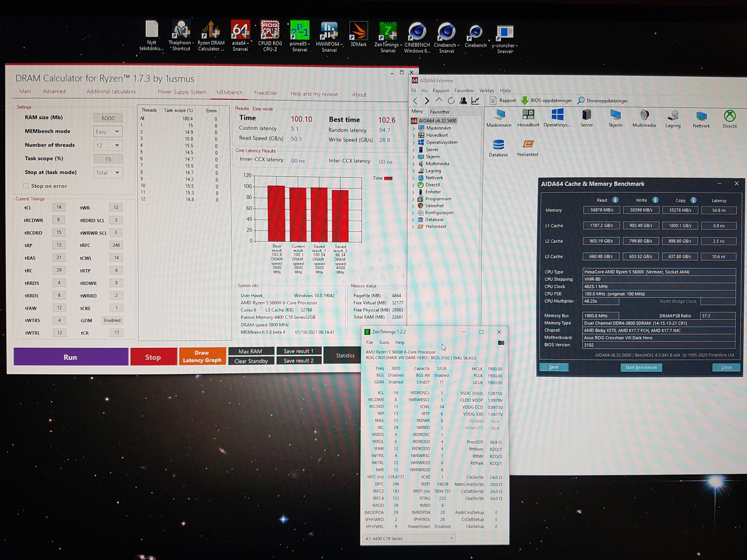Launch 3DMark from the desktop
The image size is (747, 560).
click(x=358, y=34)
